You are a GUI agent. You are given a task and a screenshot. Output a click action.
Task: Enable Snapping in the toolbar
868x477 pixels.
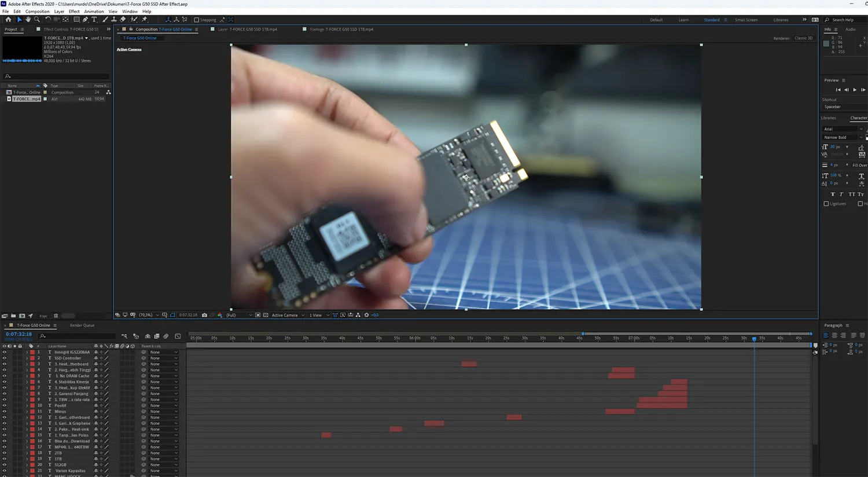pyautogui.click(x=197, y=19)
